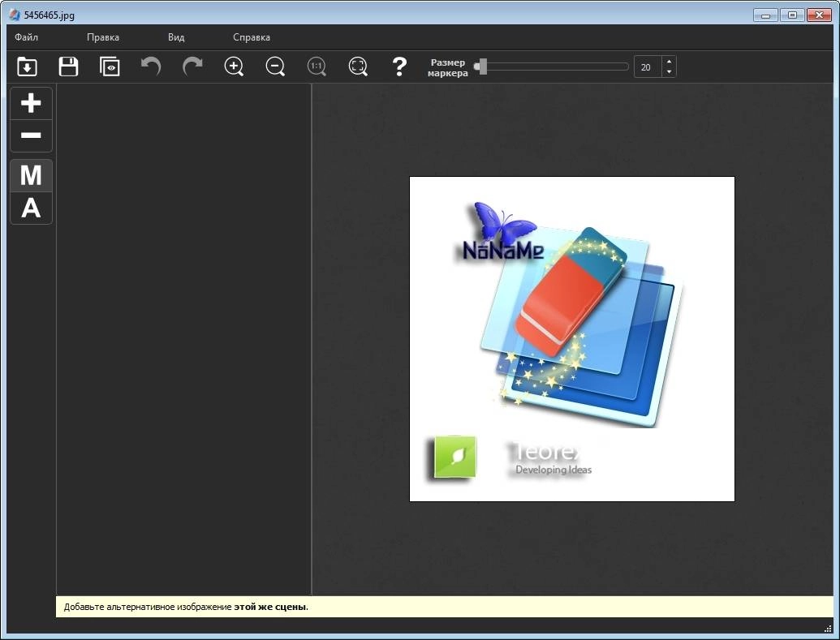Open the Правка menu

(x=103, y=37)
